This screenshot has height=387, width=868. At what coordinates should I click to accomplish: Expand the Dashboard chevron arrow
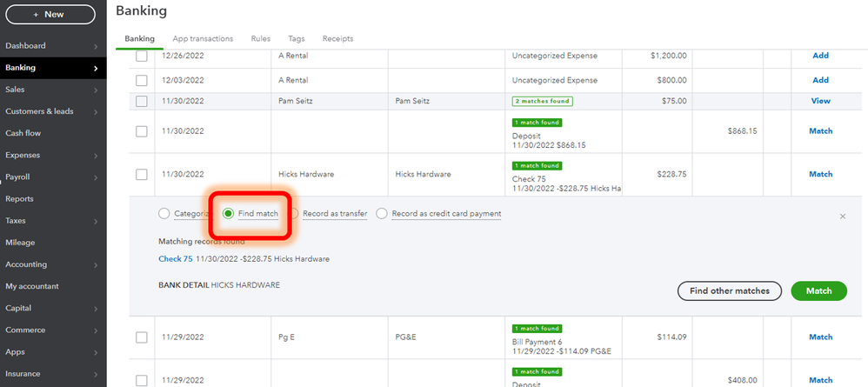(x=96, y=46)
